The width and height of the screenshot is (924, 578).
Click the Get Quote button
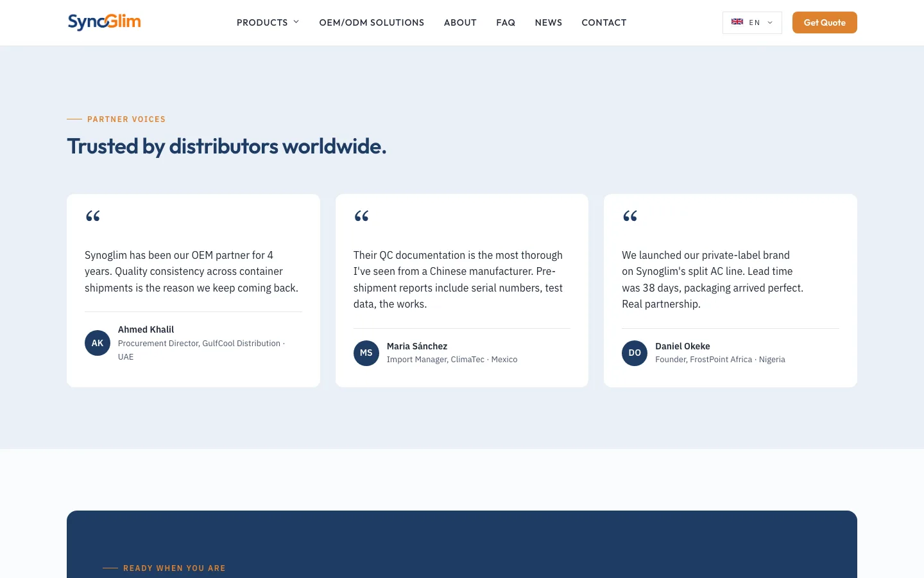825,22
